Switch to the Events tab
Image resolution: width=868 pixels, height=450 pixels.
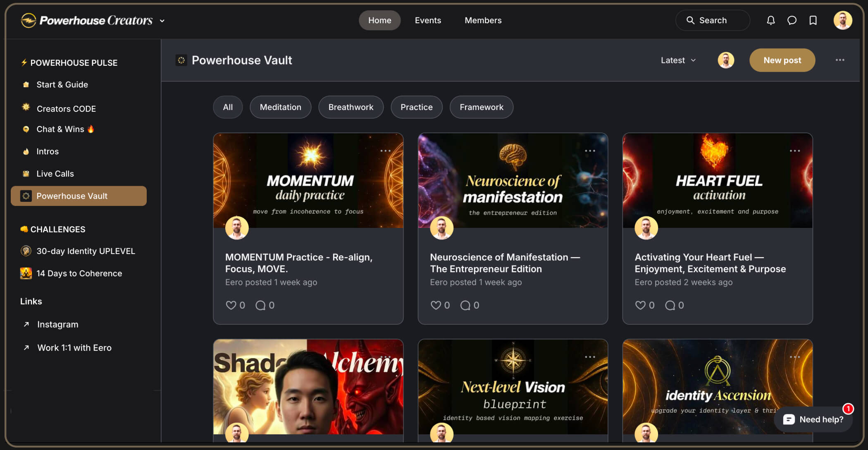428,20
